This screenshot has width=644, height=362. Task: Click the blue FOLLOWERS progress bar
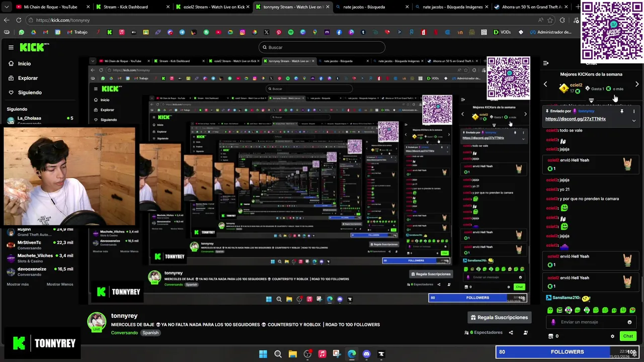[567, 352]
